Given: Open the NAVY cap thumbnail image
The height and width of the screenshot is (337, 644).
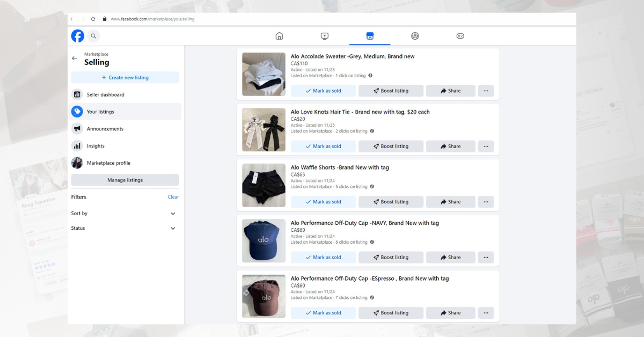Looking at the screenshot, I should [x=264, y=240].
